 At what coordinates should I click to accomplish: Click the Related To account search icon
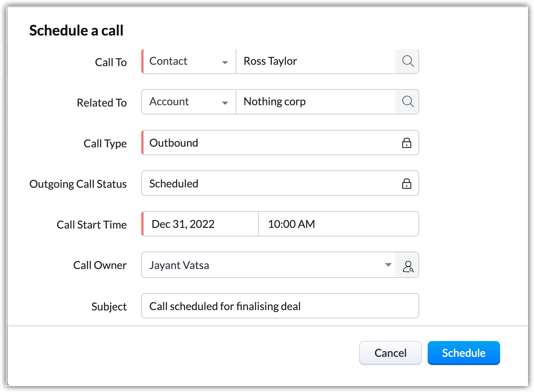pyautogui.click(x=408, y=102)
